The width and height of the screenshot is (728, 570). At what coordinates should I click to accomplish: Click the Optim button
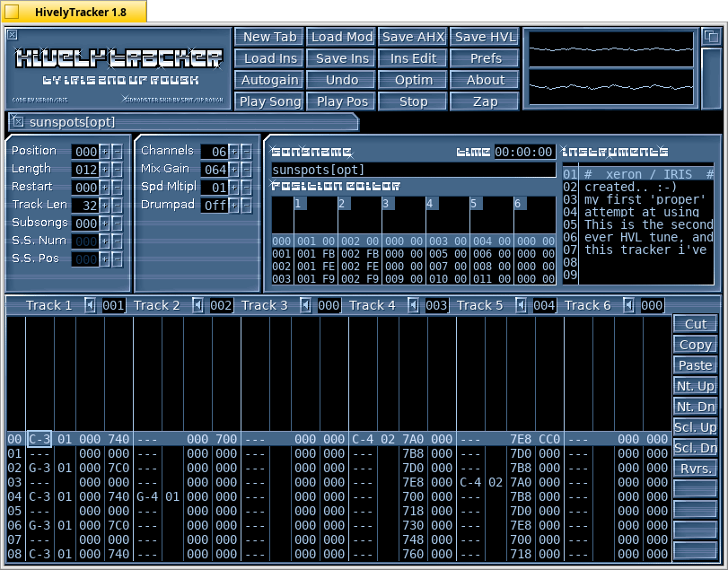pyautogui.click(x=413, y=80)
